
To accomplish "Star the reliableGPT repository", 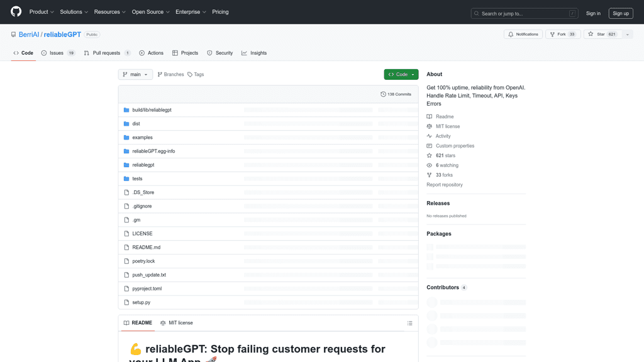I will coord(601,35).
